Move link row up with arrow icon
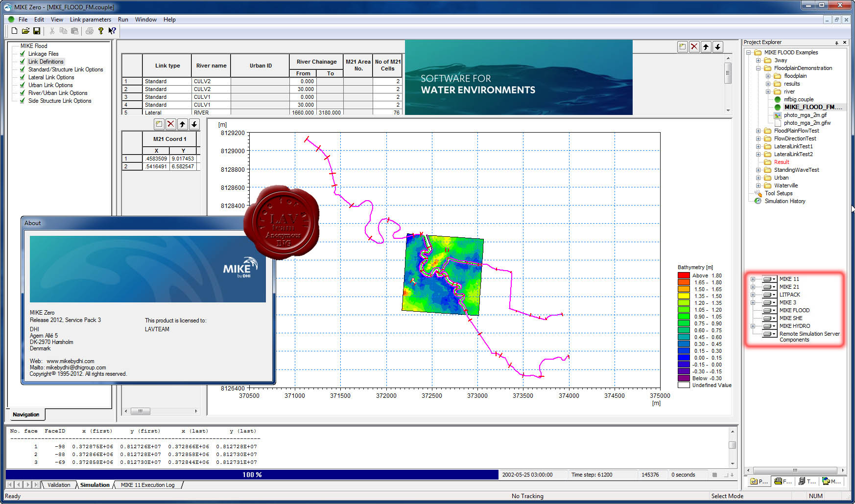Viewport: 855px width, 504px height. (706, 47)
